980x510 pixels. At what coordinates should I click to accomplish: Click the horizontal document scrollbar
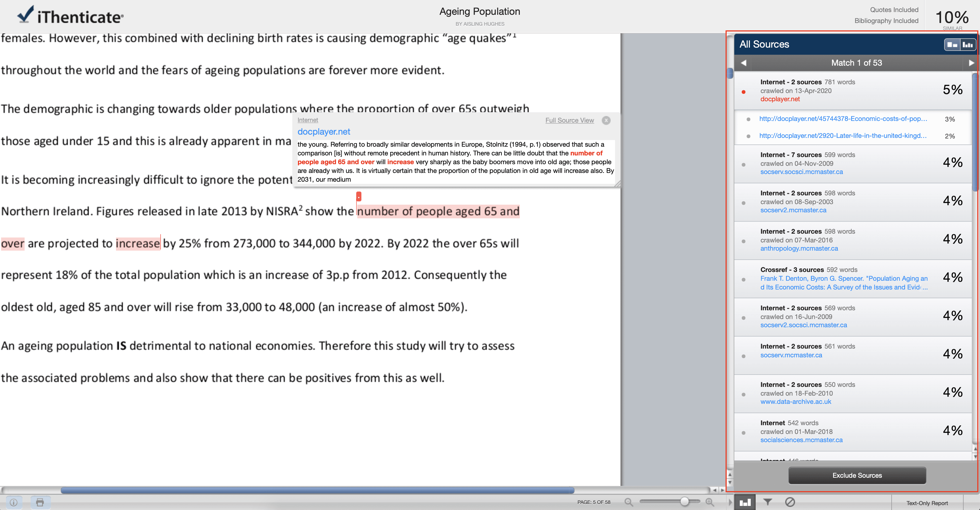coord(317,490)
